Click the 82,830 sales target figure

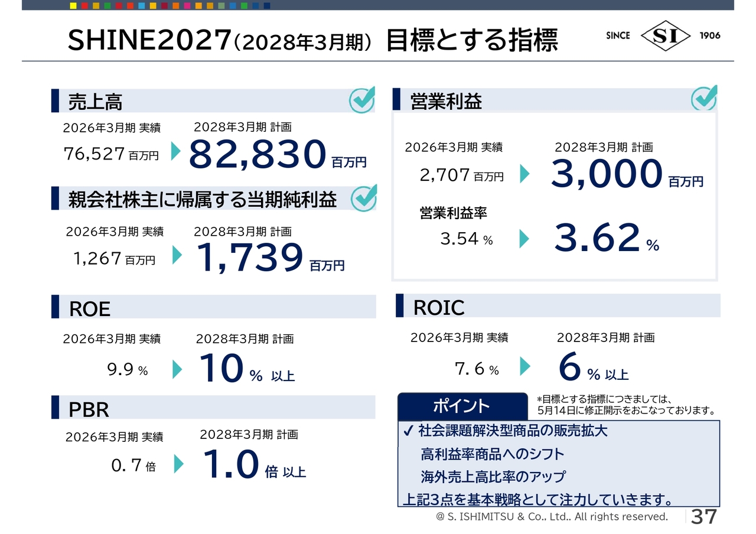(258, 155)
